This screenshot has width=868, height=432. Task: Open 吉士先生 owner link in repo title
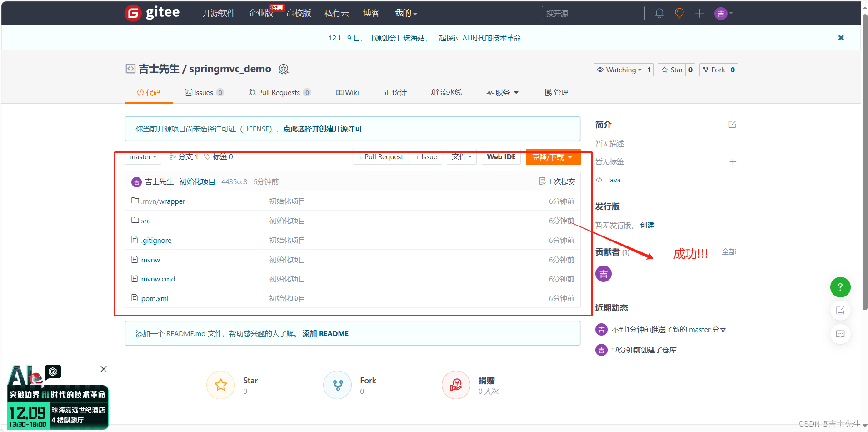pos(159,69)
